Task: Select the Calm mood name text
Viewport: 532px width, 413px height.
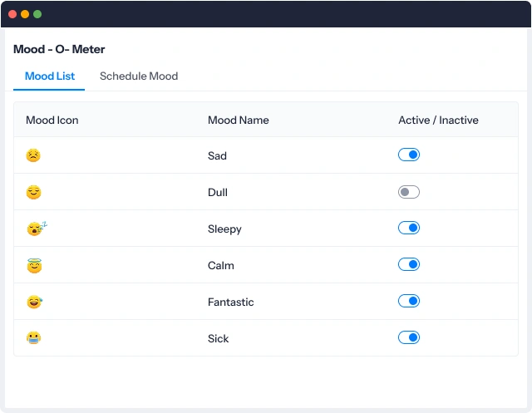Action: coord(221,266)
